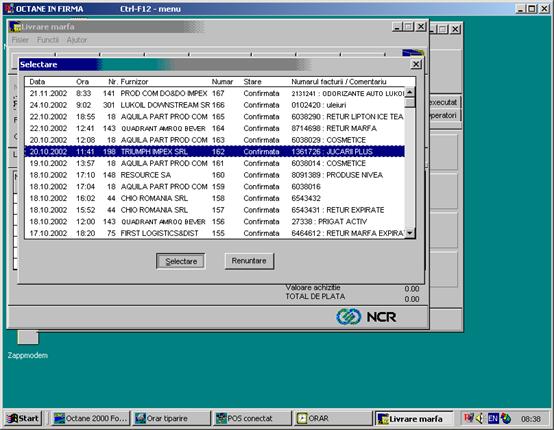Open Functii menu in Livrare marfa
This screenshot has height=430, width=554.
click(48, 40)
